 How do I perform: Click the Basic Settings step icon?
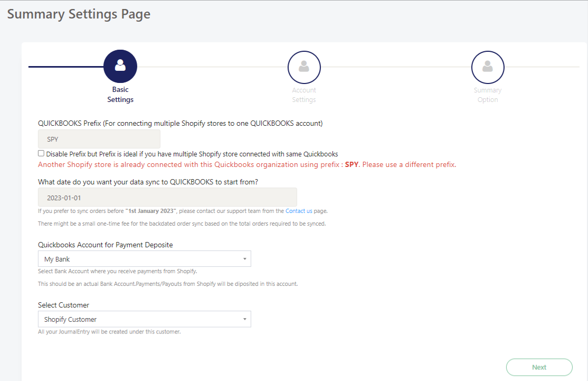point(120,67)
